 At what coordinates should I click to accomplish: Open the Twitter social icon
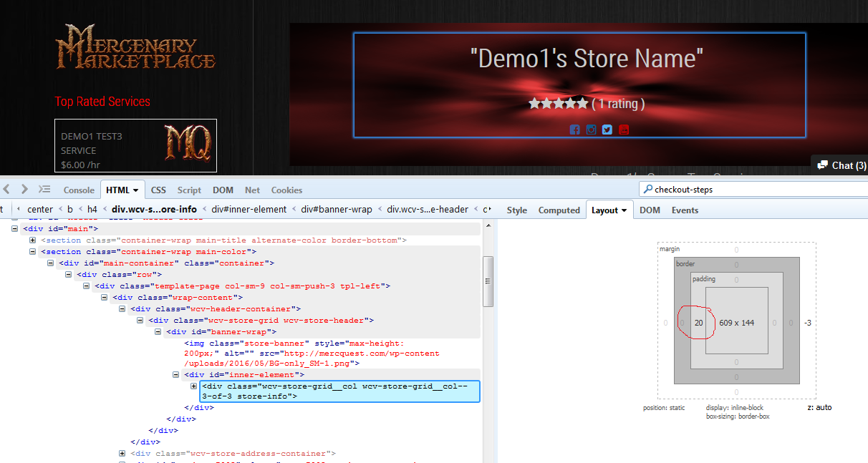[607, 130]
